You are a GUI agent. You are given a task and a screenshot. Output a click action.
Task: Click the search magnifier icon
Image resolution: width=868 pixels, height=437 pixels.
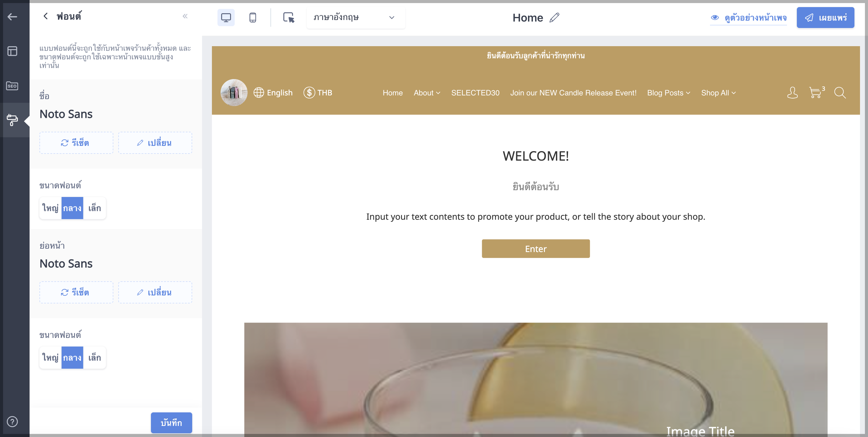pos(840,93)
